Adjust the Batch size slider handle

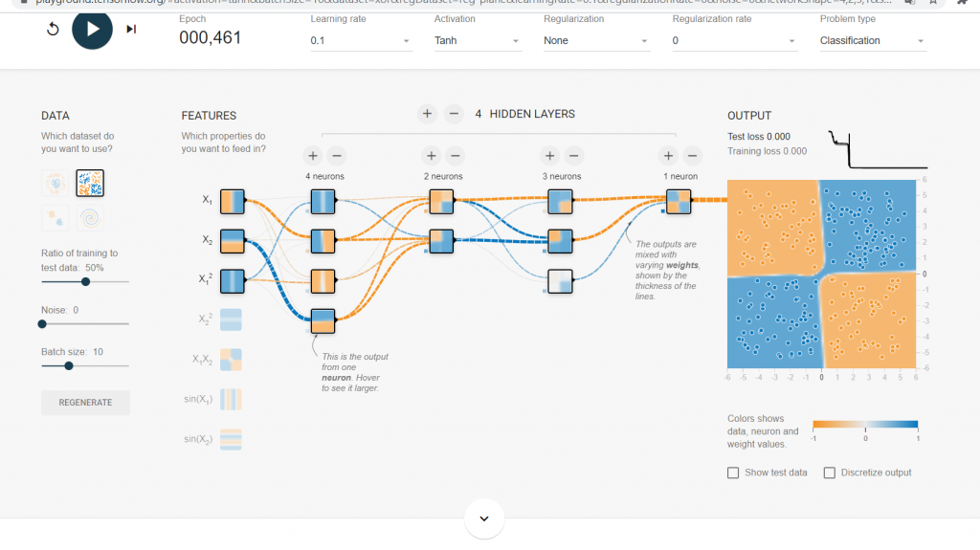pyautogui.click(x=69, y=365)
